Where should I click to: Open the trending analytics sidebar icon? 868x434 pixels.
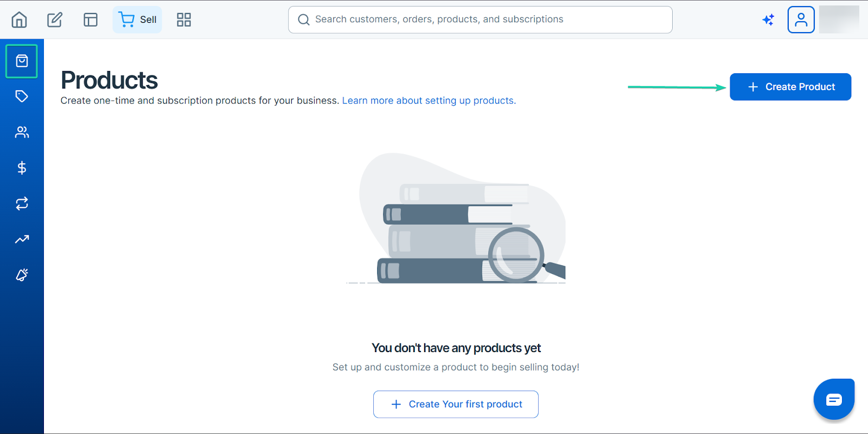pos(22,239)
